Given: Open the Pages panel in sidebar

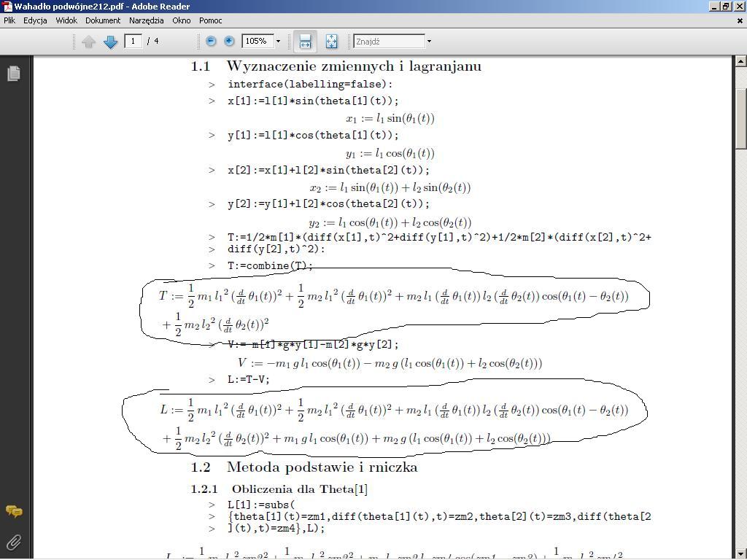Looking at the screenshot, I should pyautogui.click(x=13, y=74).
